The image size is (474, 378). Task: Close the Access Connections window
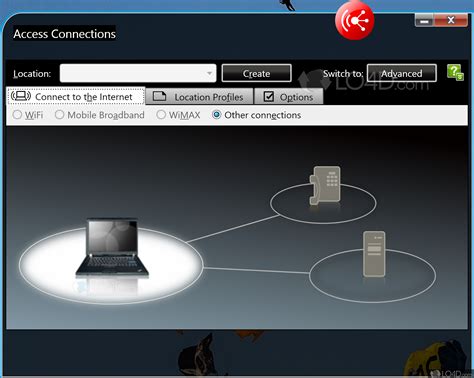point(451,20)
